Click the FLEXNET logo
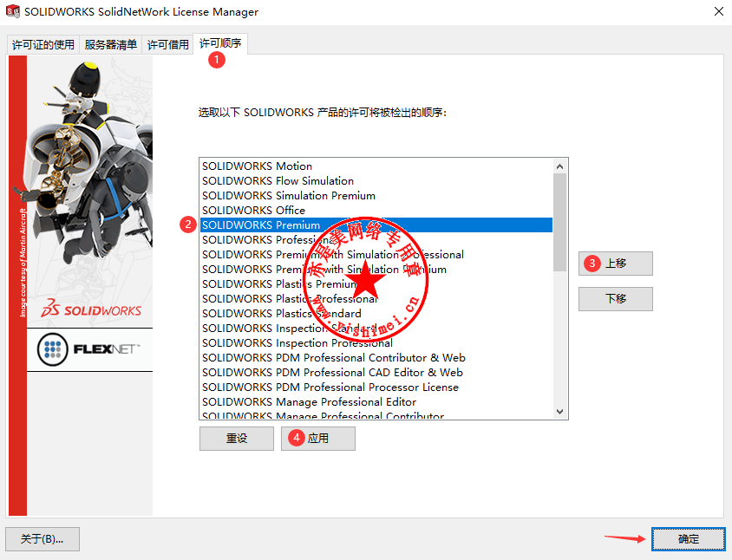Viewport: 732px width, 560px height. coord(89,349)
